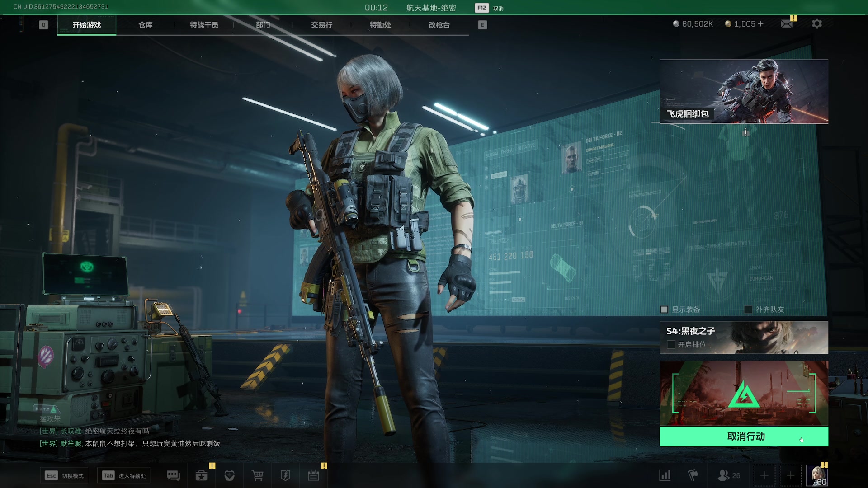This screenshot has height=488, width=868.
Task: Toggle the 补齐队友 checkbox
Action: pyautogui.click(x=748, y=310)
